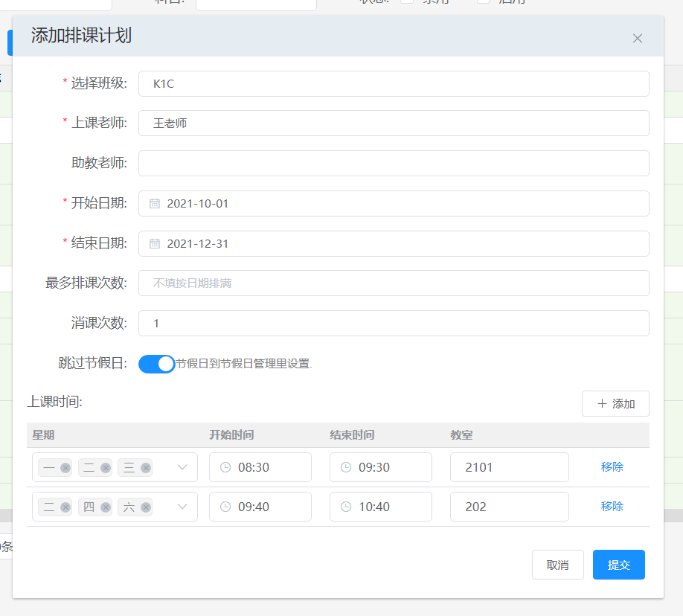Check the first 状态 checkbox at the top
Viewport: 683px width, 616px height.
pyautogui.click(x=405, y=2)
